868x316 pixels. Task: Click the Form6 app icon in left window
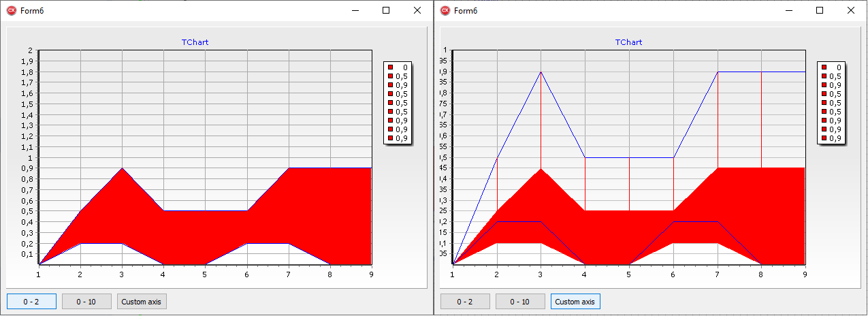(x=11, y=10)
